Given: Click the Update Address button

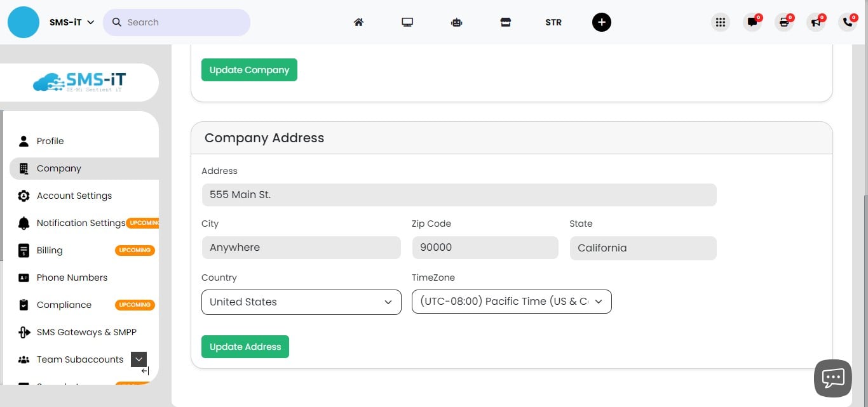Looking at the screenshot, I should (245, 347).
